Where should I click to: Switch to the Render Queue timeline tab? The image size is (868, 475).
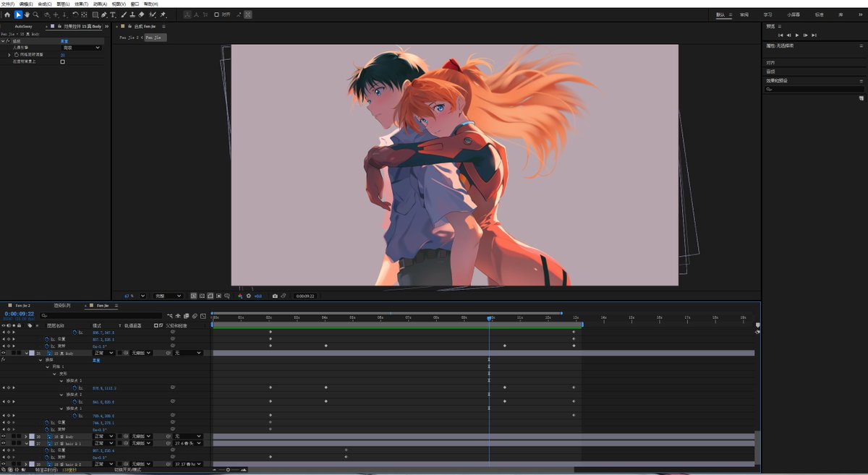pyautogui.click(x=63, y=306)
